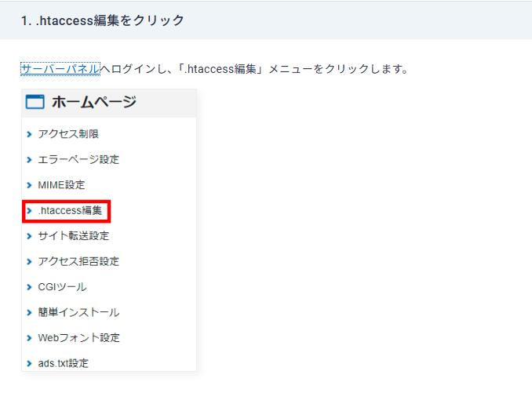532x400 pixels.
Task: Click heading 1. .htaccess編集をクリック
Action: pos(103,20)
